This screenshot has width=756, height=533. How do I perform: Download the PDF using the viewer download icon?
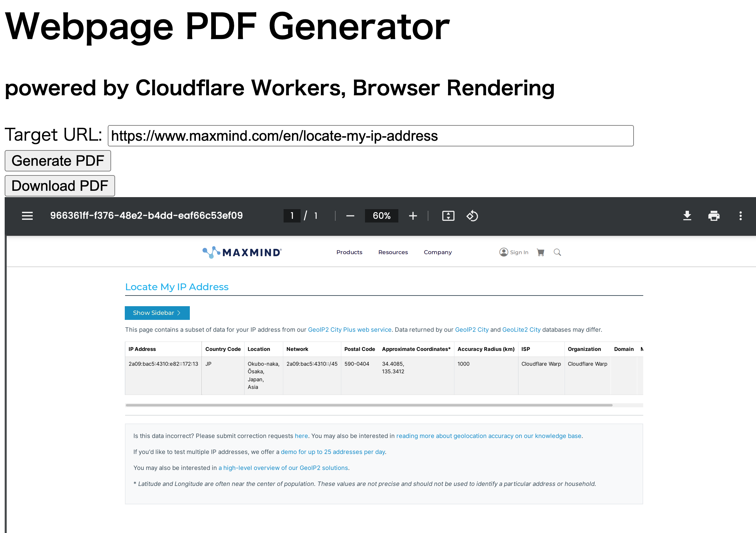coord(688,216)
